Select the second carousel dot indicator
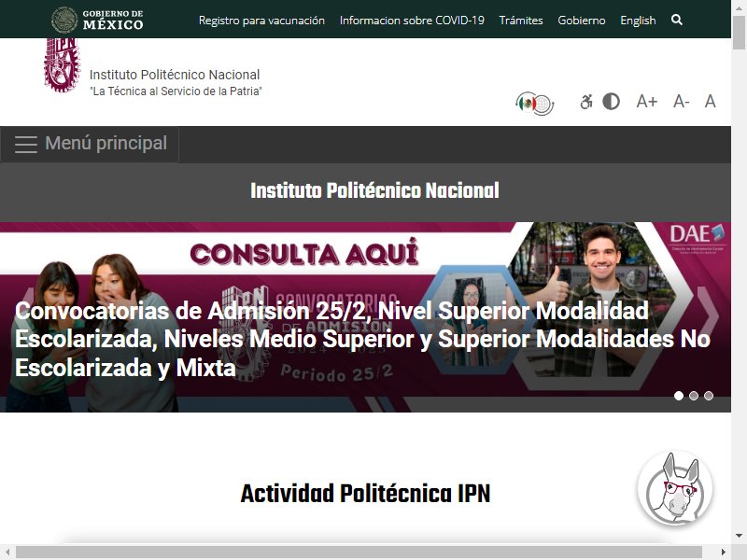Screen dimensions: 747x560 (x=694, y=396)
